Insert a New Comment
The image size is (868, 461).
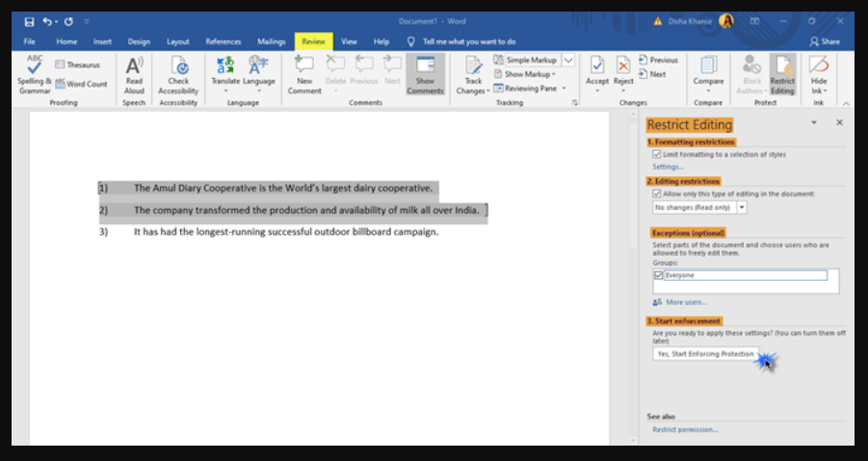tap(304, 75)
